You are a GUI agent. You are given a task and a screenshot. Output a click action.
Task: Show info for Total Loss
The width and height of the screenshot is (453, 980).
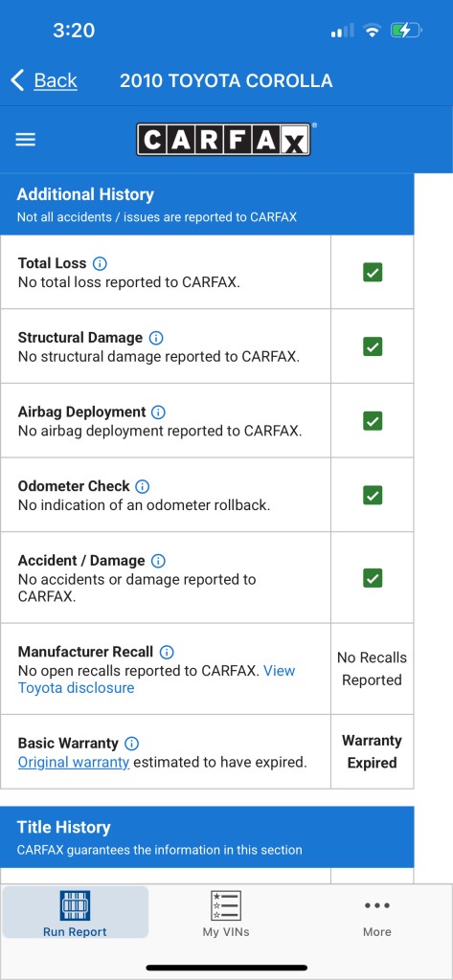[x=100, y=263]
